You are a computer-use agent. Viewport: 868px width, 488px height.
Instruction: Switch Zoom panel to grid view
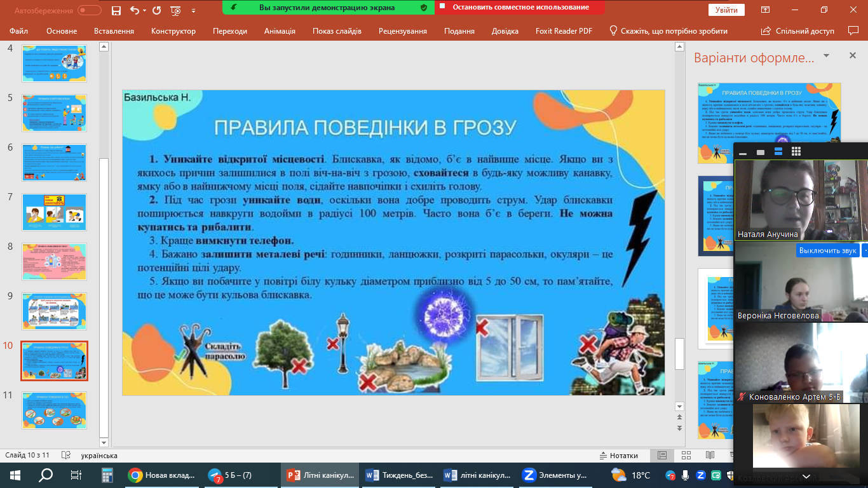pyautogui.click(x=796, y=152)
